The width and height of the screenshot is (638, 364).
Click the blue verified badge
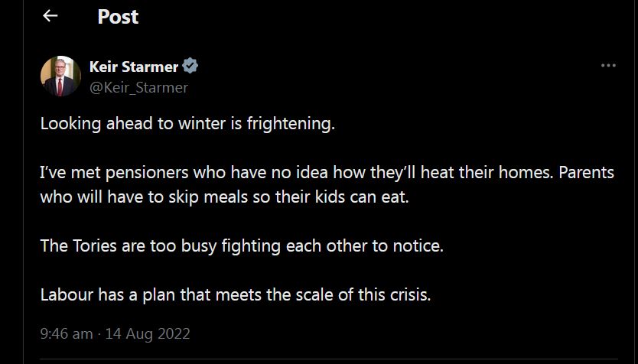tap(190, 67)
